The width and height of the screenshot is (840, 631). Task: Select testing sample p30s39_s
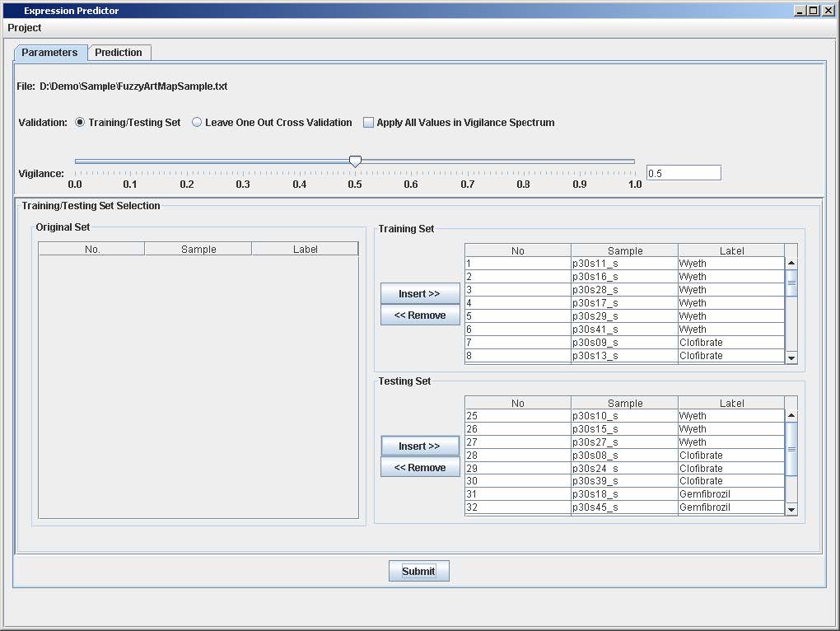point(624,481)
